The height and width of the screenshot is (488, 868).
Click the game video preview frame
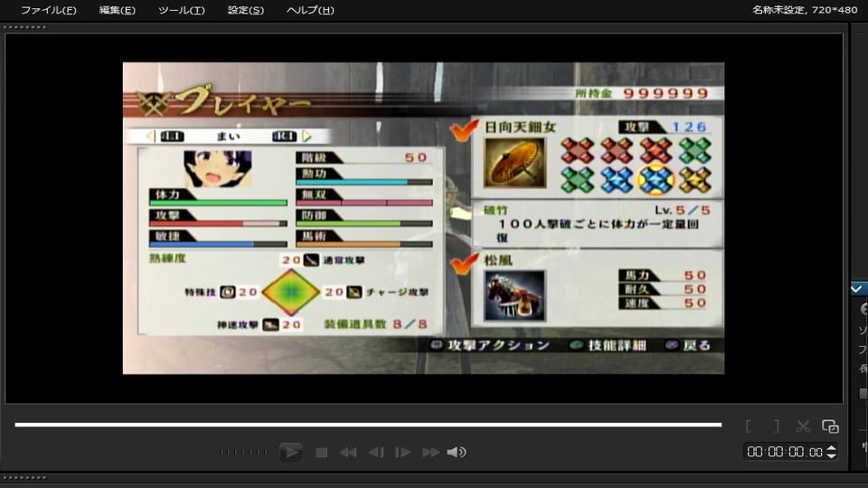pos(423,218)
